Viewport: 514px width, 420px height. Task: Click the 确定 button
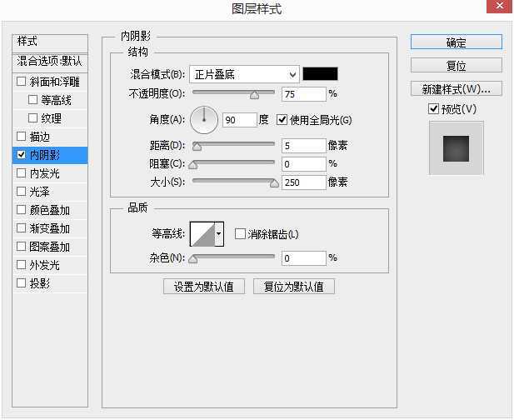point(456,42)
